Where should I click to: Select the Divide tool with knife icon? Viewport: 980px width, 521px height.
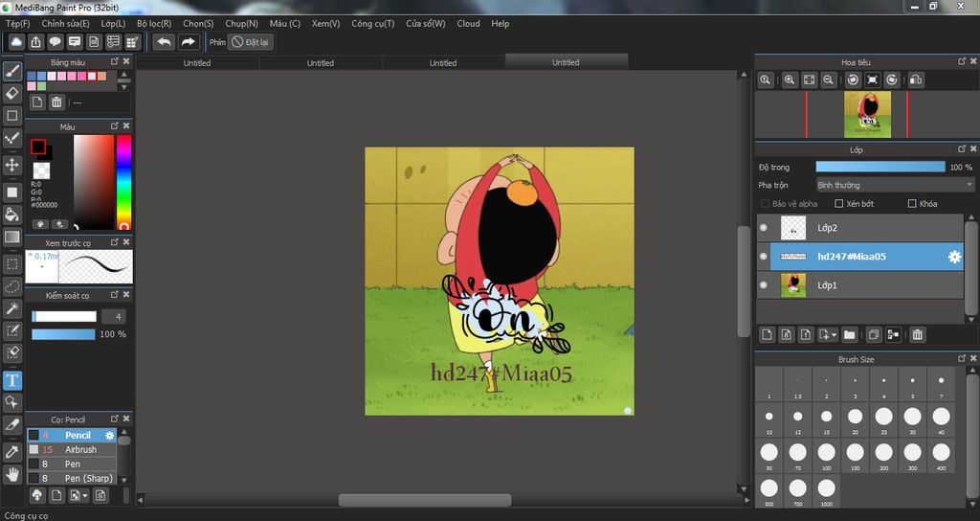pyautogui.click(x=11, y=424)
